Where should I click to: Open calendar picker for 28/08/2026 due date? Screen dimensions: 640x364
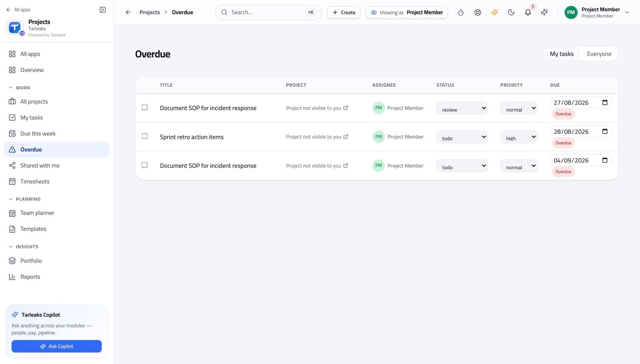click(605, 131)
